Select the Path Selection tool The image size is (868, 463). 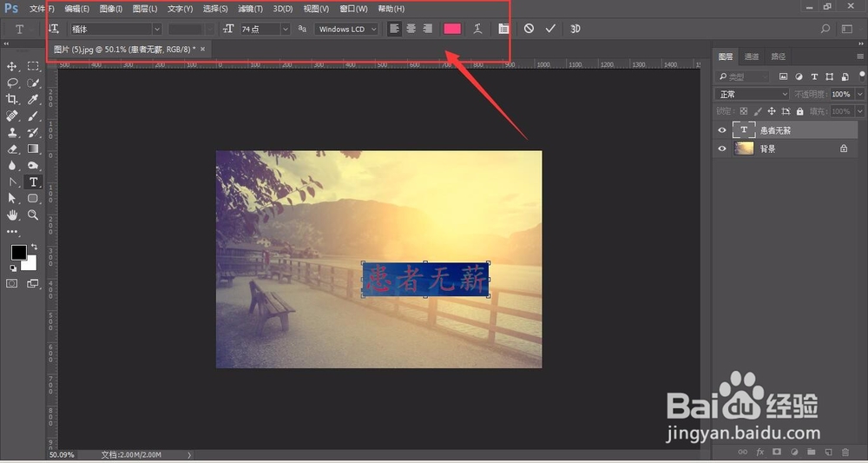pos(11,198)
